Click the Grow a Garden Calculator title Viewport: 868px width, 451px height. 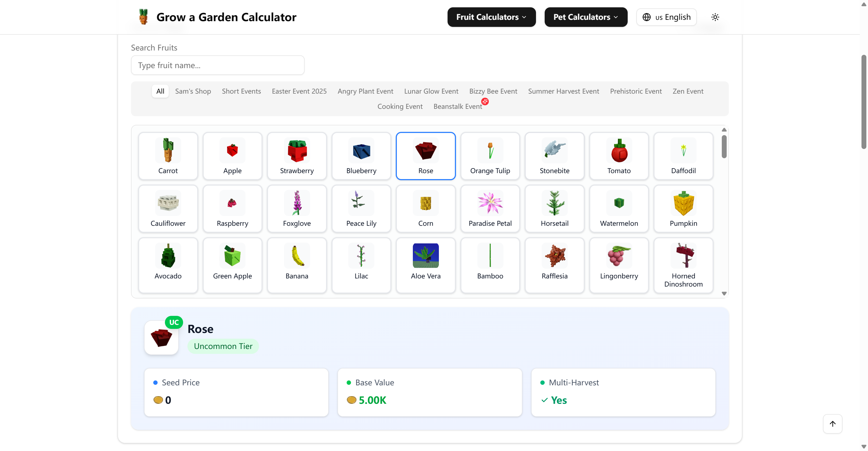click(x=226, y=17)
